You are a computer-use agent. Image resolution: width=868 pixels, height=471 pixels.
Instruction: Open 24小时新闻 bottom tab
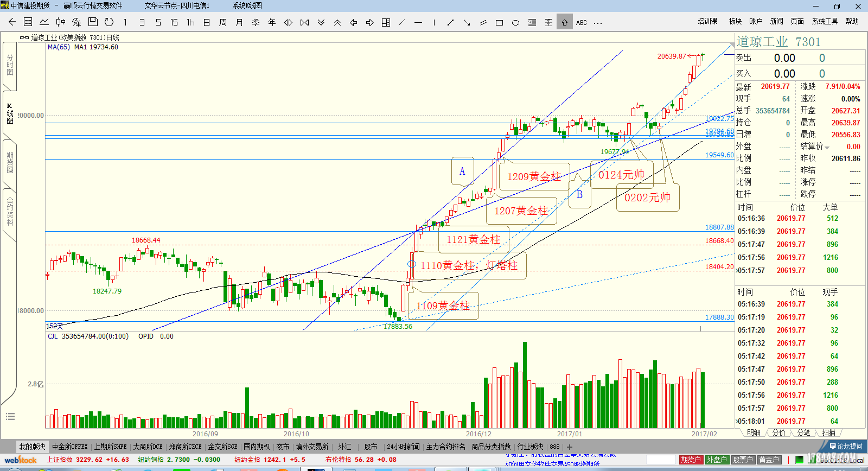coord(403,447)
